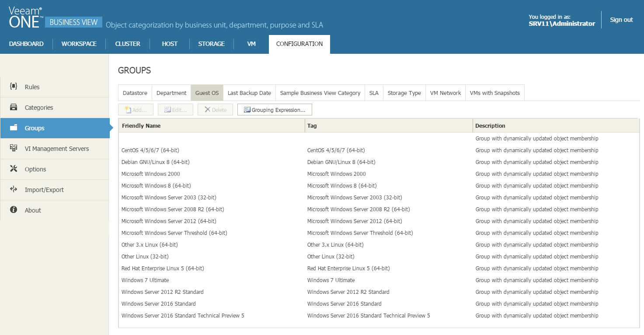The height and width of the screenshot is (335, 644).
Task: Select CentOS 4/5/6/7 (64-bit) friendly name
Action: click(150, 150)
